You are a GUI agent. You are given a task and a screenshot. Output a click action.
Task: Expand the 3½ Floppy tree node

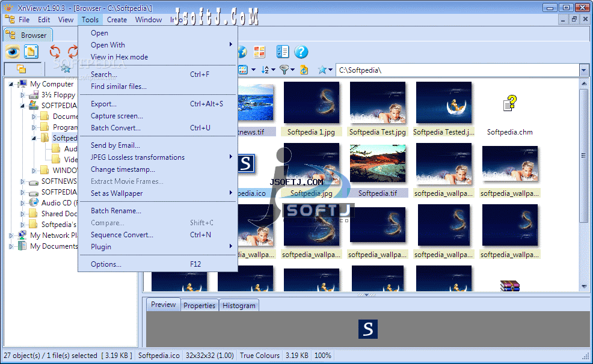[22, 95]
